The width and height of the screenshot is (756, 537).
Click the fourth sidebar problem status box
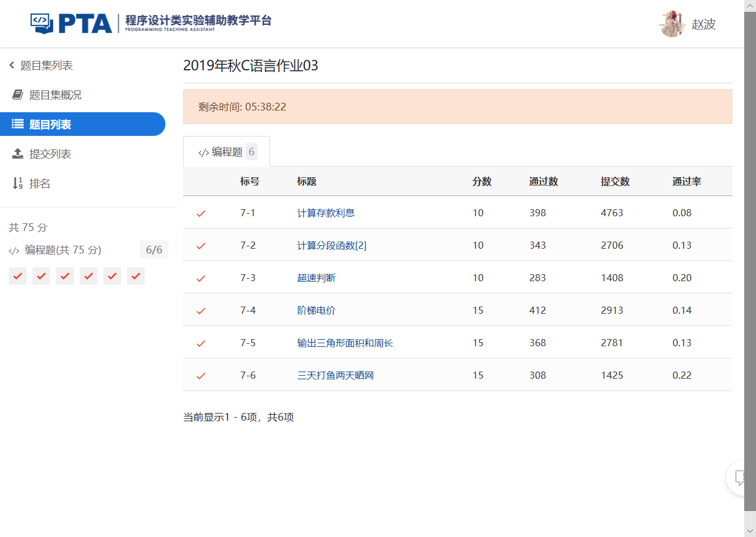point(89,276)
